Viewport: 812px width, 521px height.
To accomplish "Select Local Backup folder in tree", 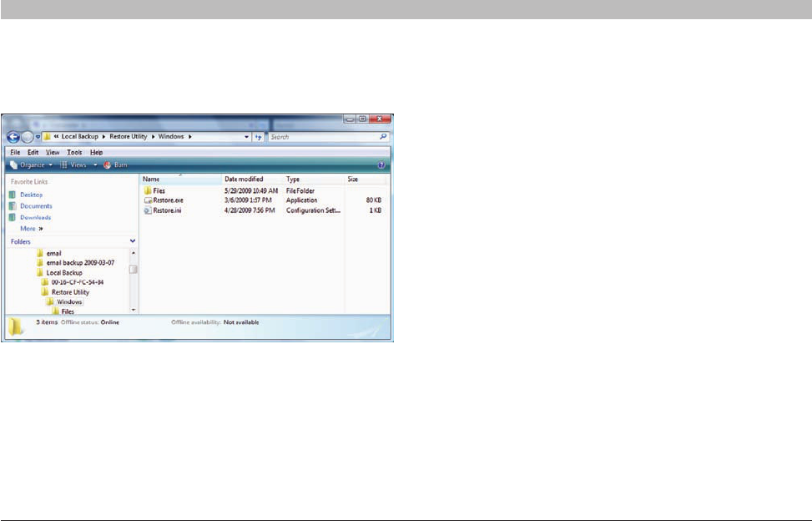I will (64, 272).
